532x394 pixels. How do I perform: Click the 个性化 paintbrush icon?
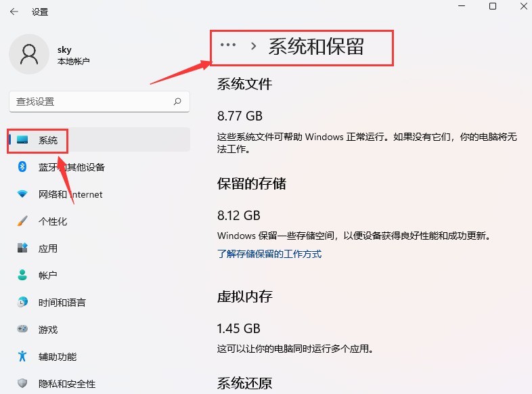pyautogui.click(x=22, y=221)
